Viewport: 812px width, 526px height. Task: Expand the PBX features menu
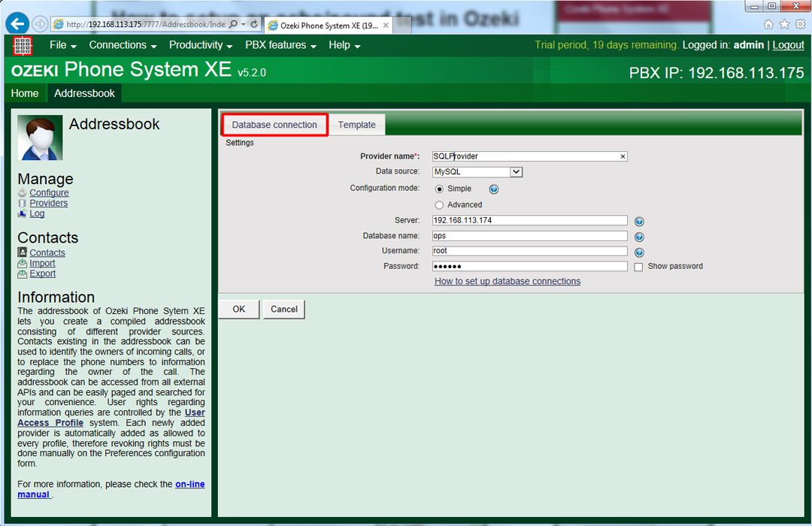(x=280, y=45)
